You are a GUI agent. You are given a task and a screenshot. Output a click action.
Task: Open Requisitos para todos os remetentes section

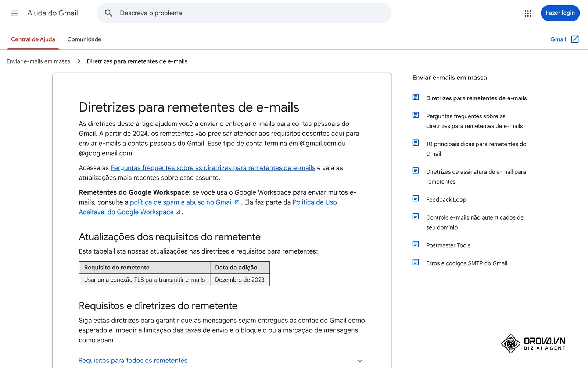222,361
